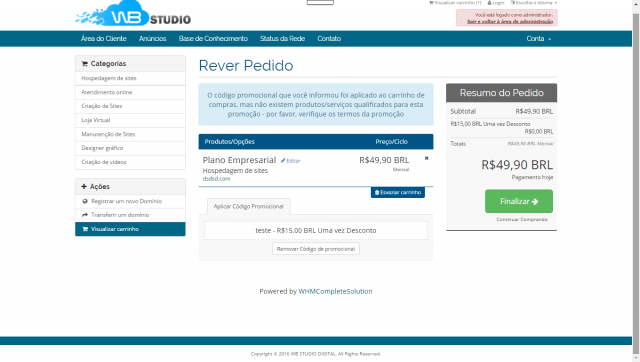This screenshot has height=362, width=640.
Task: Open Loja Virtual category
Action: tap(130, 120)
